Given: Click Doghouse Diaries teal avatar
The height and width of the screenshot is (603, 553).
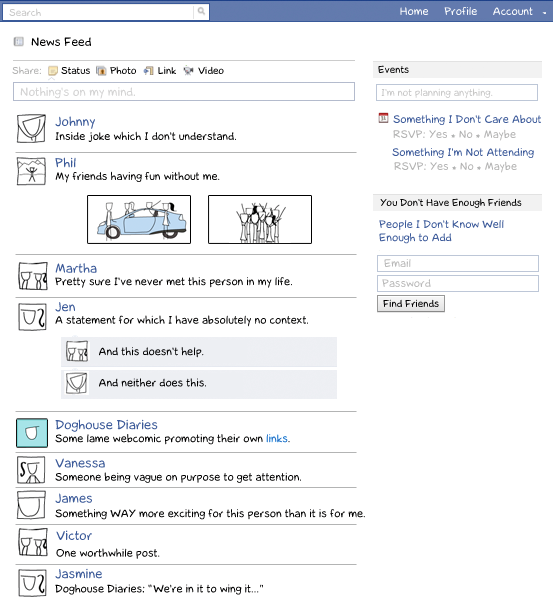Looking at the screenshot, I should 32,433.
